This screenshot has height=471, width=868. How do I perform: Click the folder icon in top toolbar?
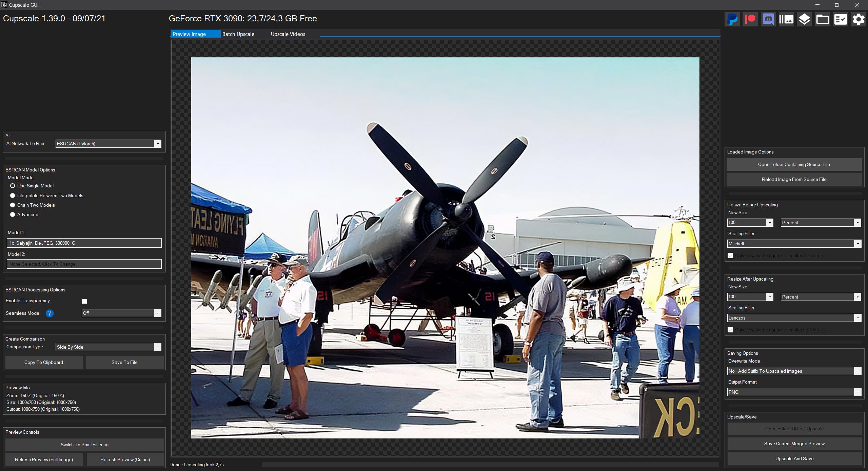[x=822, y=19]
